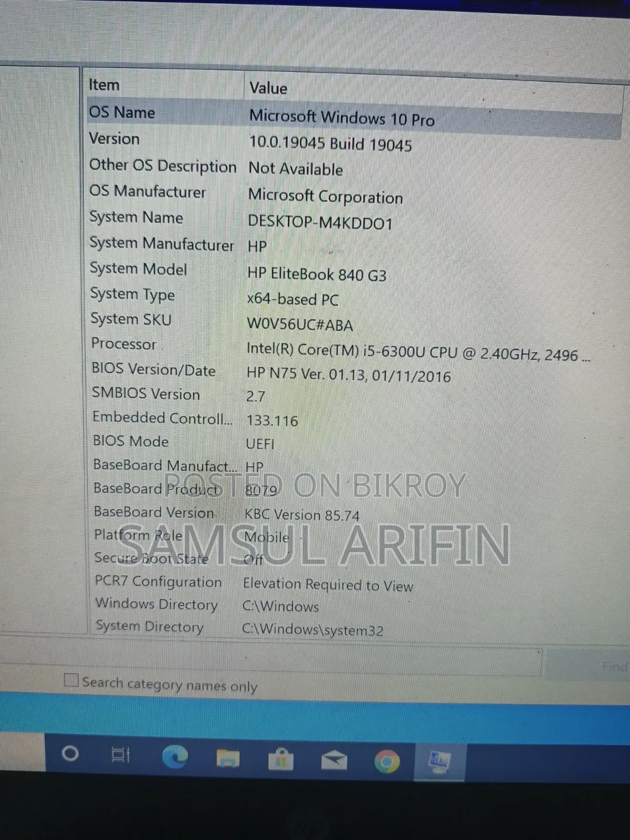Click value 'C:\Windows\system32'

tap(313, 629)
